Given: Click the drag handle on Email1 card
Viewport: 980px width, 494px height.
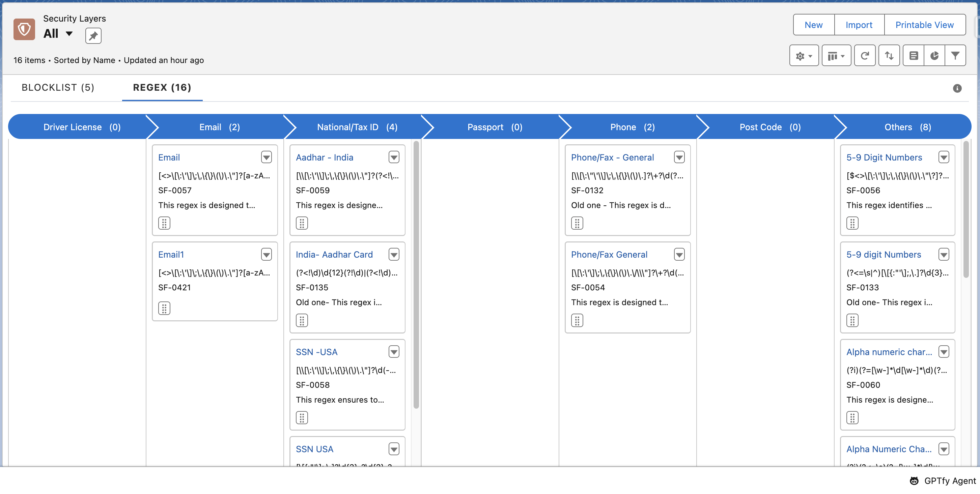Looking at the screenshot, I should coord(164,308).
